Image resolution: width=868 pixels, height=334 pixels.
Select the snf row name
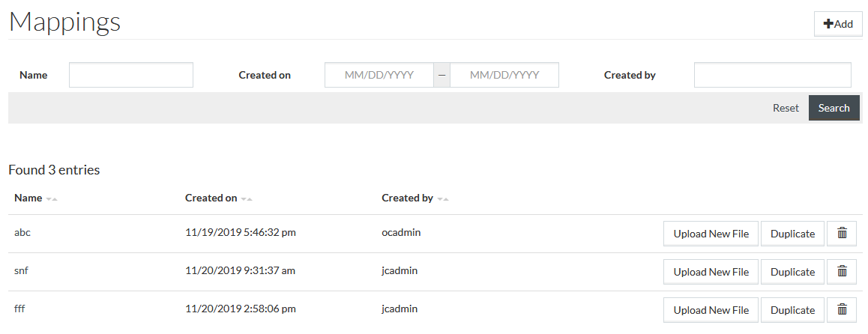coord(21,271)
